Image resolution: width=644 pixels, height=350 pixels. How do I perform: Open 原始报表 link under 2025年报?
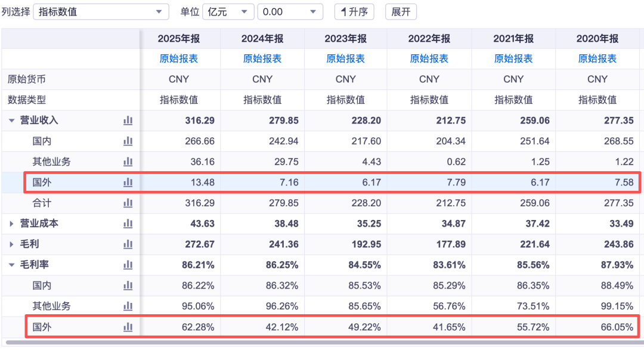[179, 58]
